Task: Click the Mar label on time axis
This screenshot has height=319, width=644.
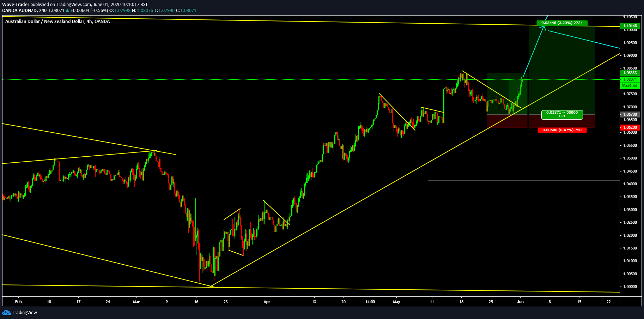Action: click(136, 302)
